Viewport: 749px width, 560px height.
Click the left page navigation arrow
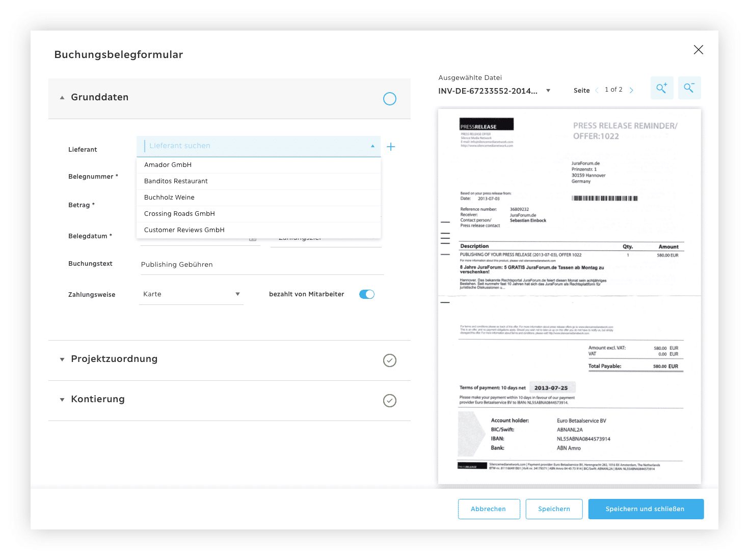[597, 90]
